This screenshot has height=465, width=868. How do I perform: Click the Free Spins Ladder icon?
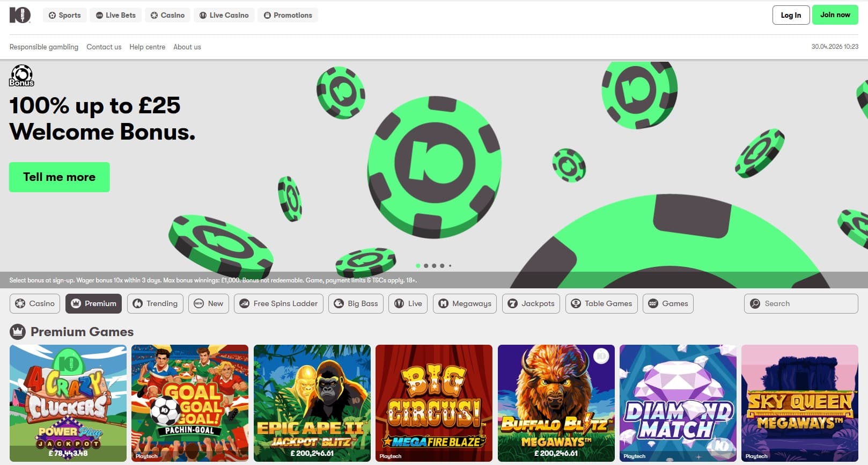(x=245, y=303)
